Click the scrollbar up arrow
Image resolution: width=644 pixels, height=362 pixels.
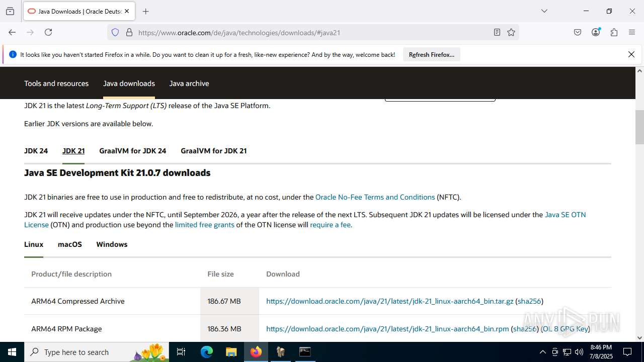639,71
